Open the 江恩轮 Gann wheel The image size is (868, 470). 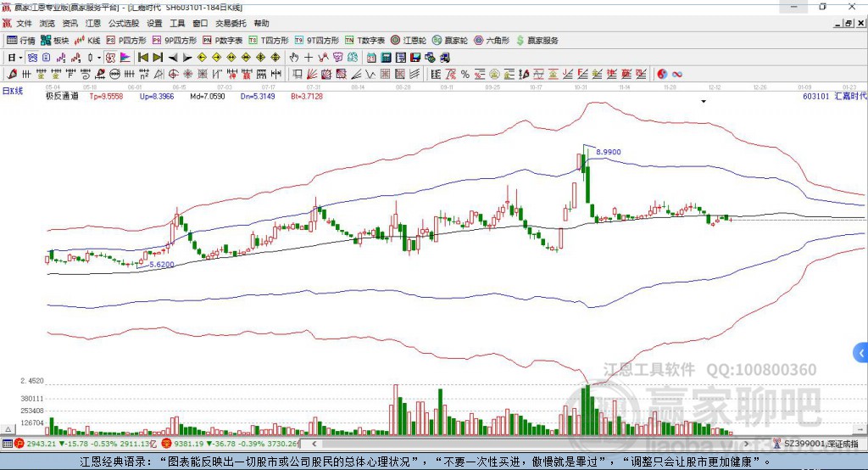(x=409, y=41)
